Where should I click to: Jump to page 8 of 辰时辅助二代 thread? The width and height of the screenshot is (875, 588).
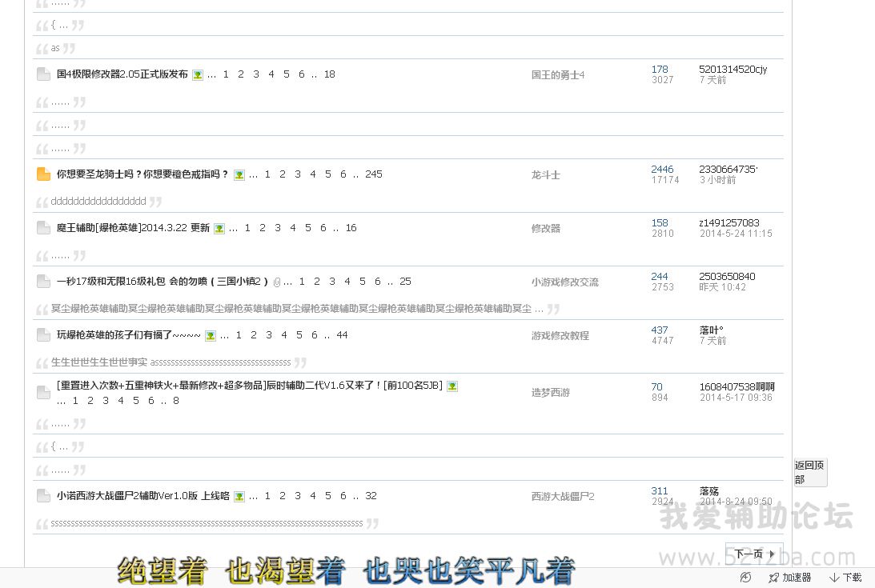176,401
